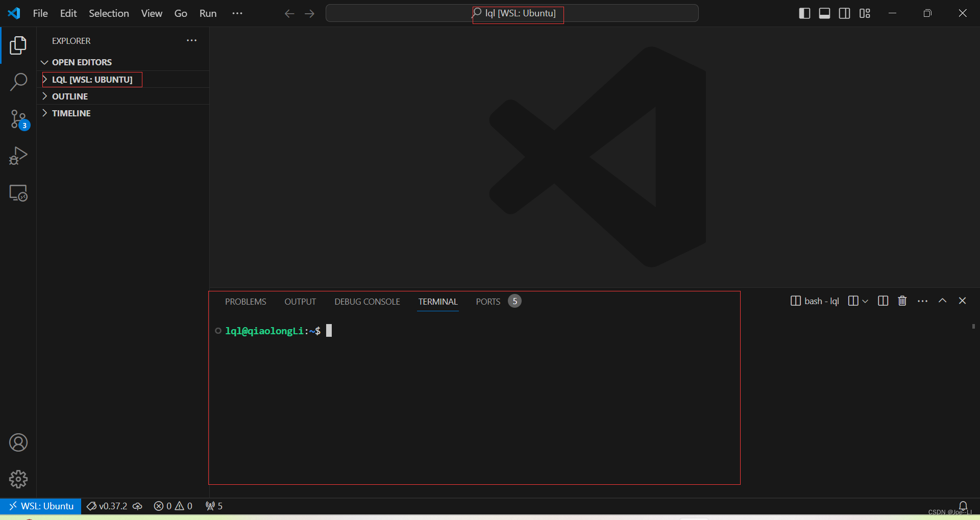Viewport: 980px width, 520px height.
Task: Kill terminal with trash icon
Action: point(902,301)
